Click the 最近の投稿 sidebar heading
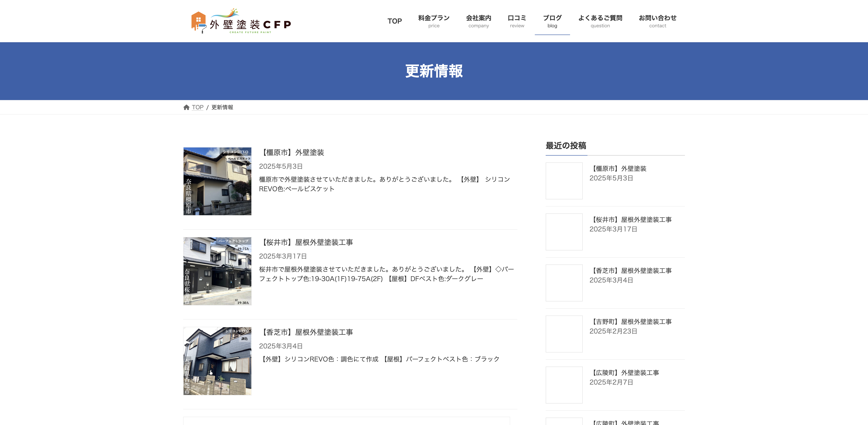Screen dimensions: 868x425 (566, 146)
